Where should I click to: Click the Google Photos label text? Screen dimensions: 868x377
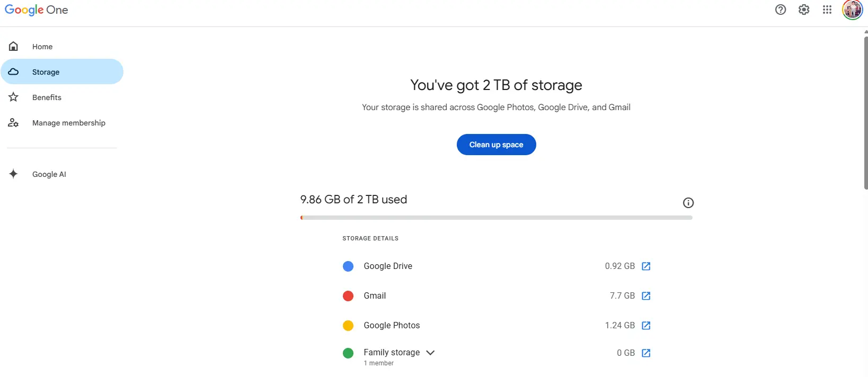(x=392, y=326)
